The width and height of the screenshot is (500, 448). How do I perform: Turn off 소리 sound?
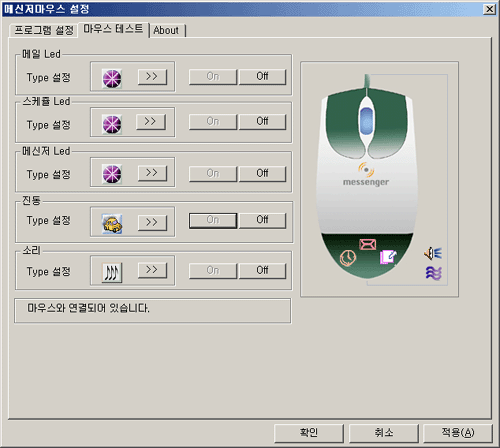[262, 271]
